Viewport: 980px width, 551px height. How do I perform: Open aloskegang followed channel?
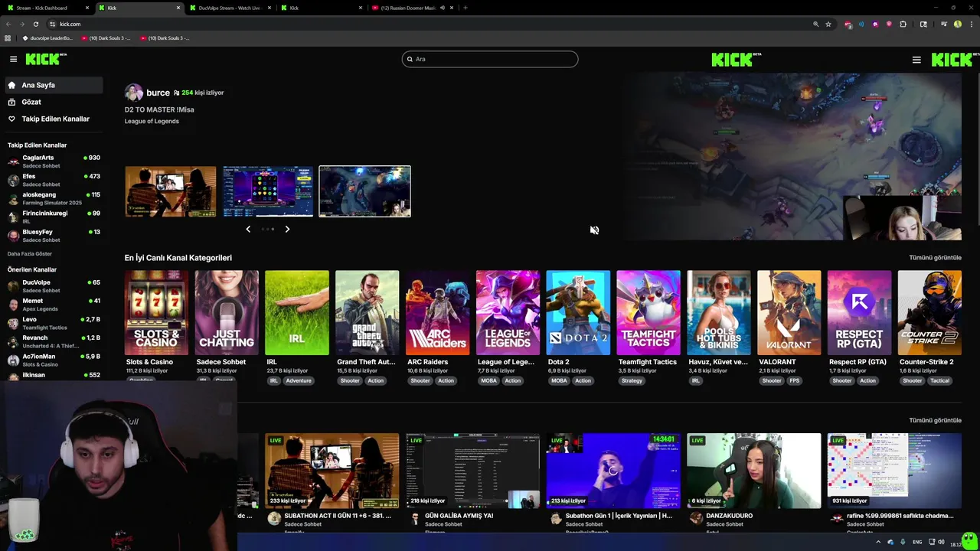point(54,198)
